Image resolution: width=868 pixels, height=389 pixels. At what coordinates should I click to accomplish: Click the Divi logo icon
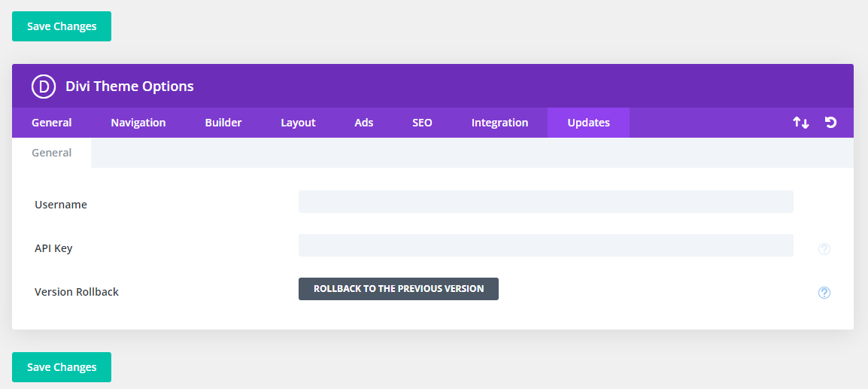click(43, 87)
